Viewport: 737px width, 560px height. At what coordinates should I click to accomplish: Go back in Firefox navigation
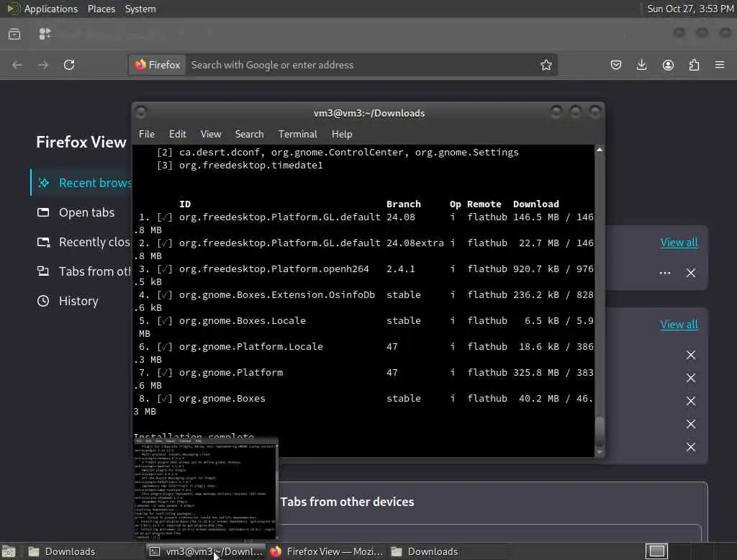17,65
